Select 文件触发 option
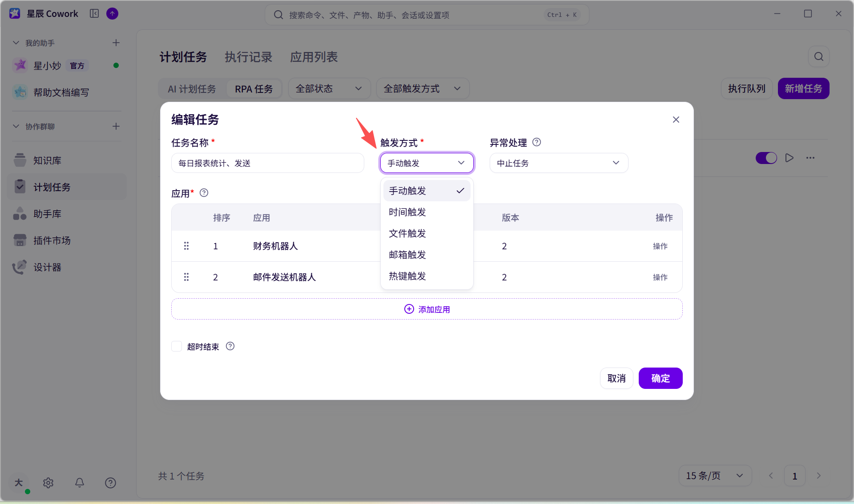The height and width of the screenshot is (504, 854). (427, 233)
